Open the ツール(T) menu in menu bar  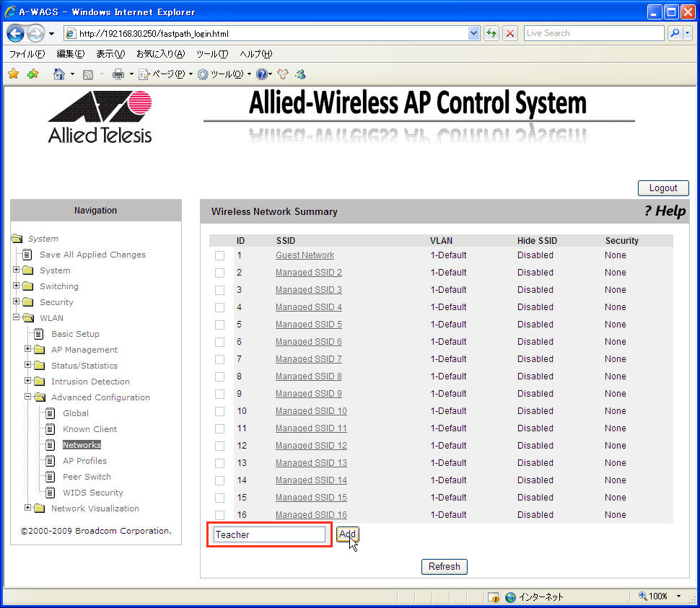(212, 54)
